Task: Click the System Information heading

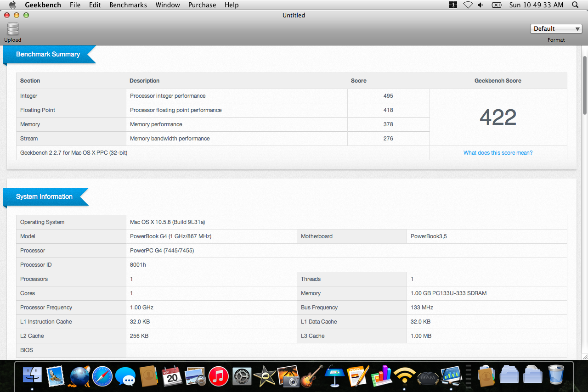Action: coord(44,196)
